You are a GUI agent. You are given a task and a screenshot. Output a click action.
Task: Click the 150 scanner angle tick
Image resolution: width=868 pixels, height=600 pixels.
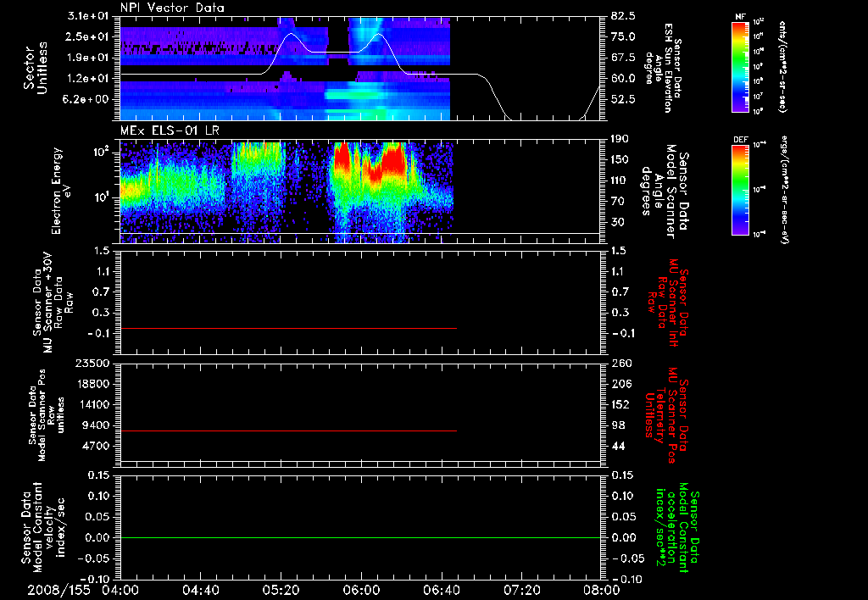(620, 160)
